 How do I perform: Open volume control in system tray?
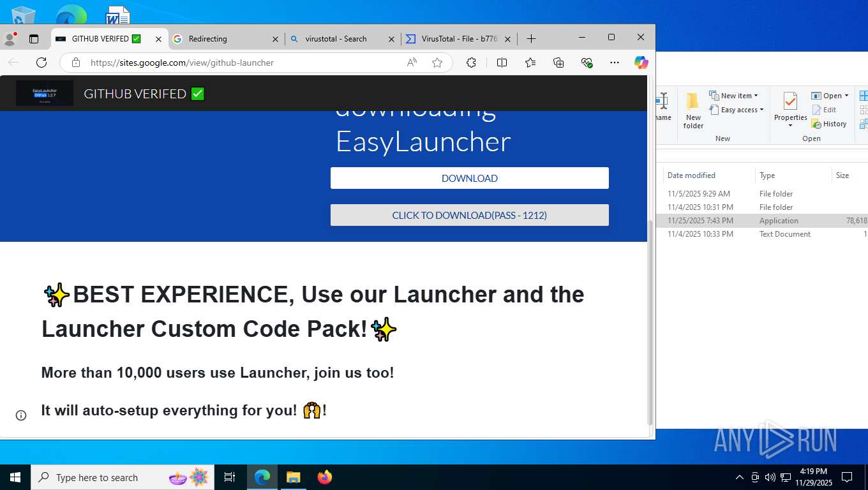[x=770, y=477]
